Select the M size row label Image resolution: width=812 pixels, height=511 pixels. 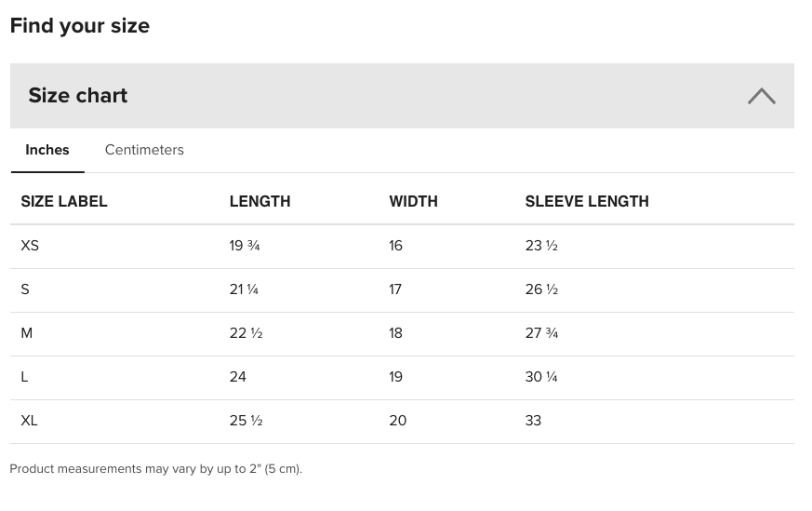tap(26, 333)
